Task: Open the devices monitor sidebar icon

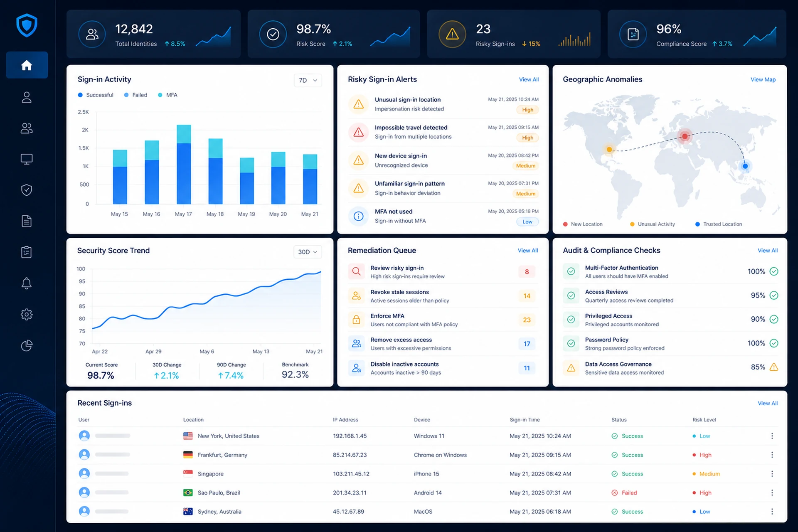Action: click(x=27, y=159)
